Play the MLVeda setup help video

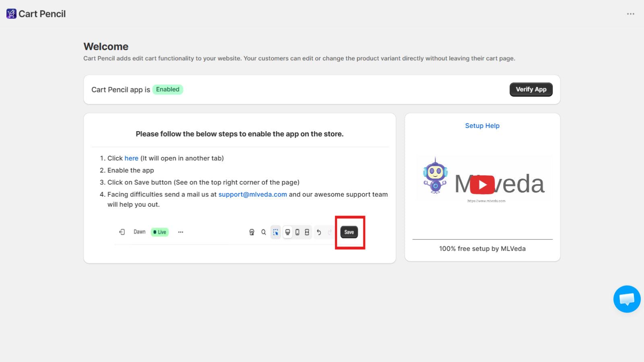coord(482,185)
